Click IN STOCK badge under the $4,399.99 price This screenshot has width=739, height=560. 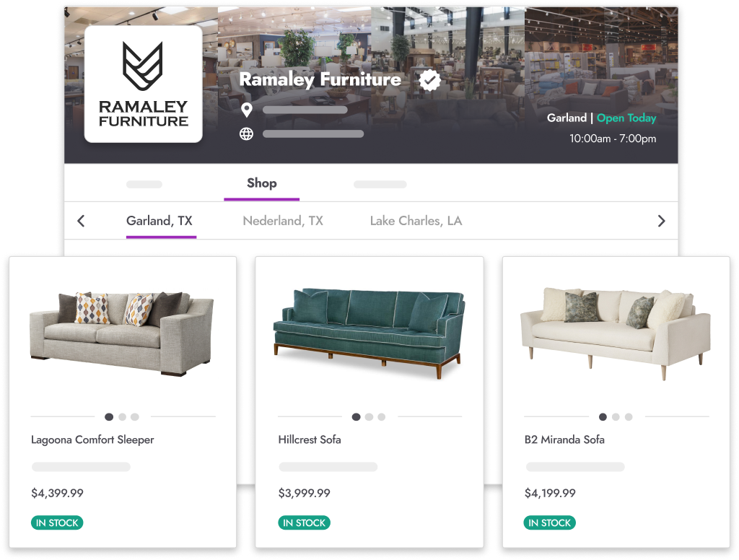coord(57,522)
